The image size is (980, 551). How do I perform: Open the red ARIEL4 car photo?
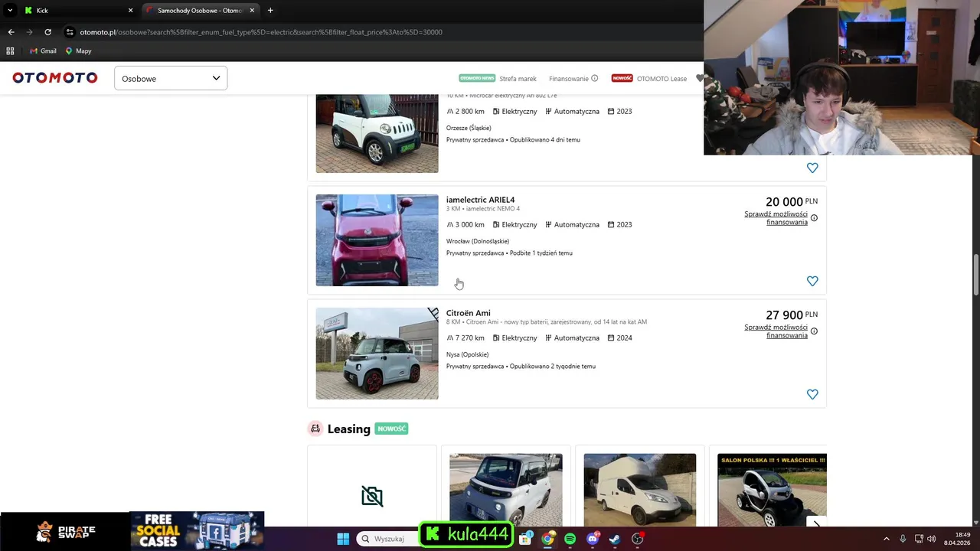click(x=377, y=240)
